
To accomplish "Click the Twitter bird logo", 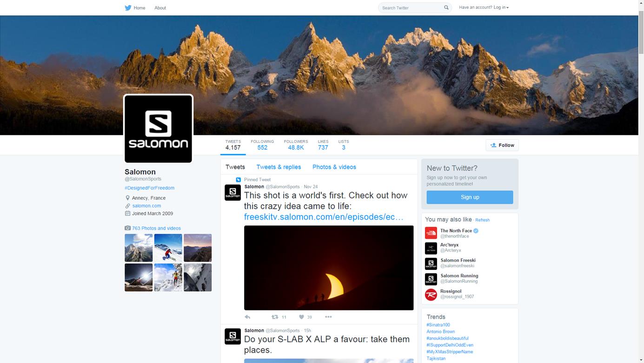I will coord(128,7).
